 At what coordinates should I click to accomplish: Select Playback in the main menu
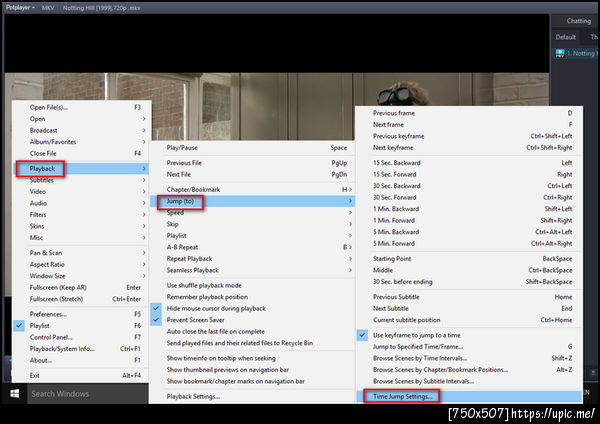click(82, 169)
